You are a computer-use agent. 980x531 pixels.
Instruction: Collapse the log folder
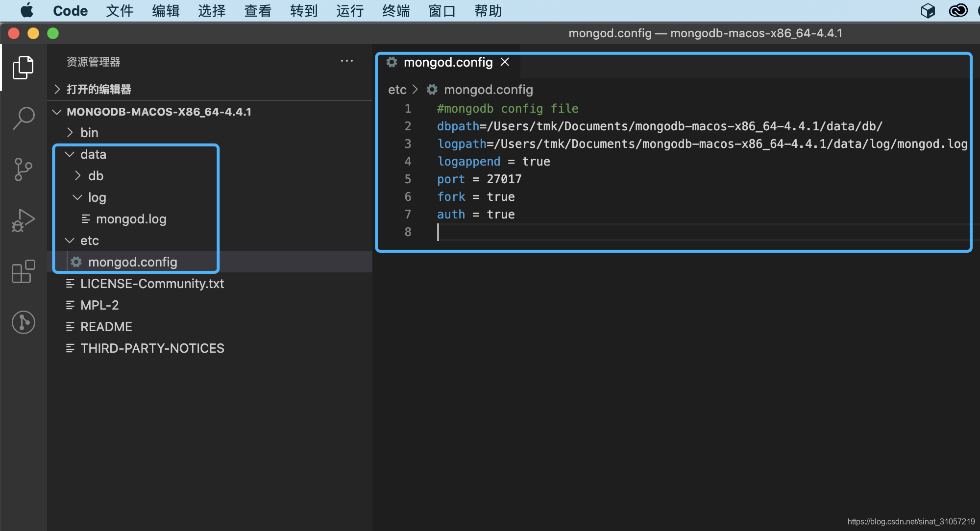(97, 197)
